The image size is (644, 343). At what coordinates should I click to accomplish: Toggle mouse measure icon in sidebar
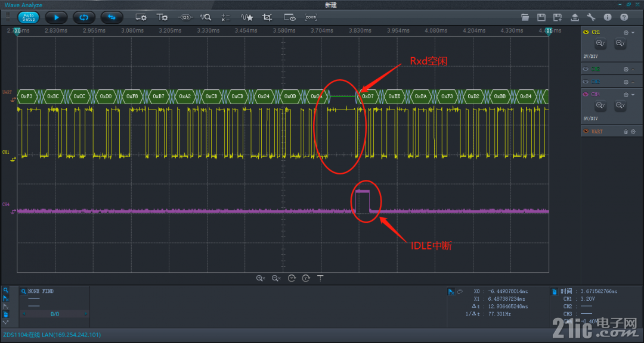pyautogui.click(x=6, y=314)
